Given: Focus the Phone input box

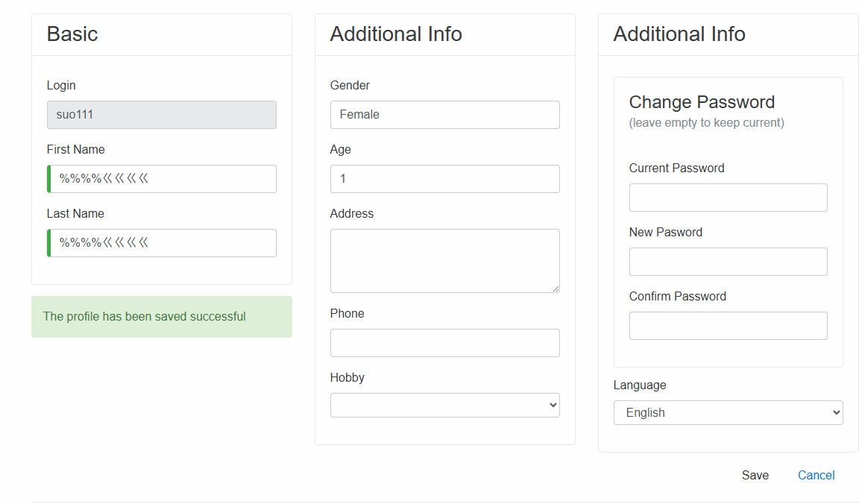Looking at the screenshot, I should point(444,343).
